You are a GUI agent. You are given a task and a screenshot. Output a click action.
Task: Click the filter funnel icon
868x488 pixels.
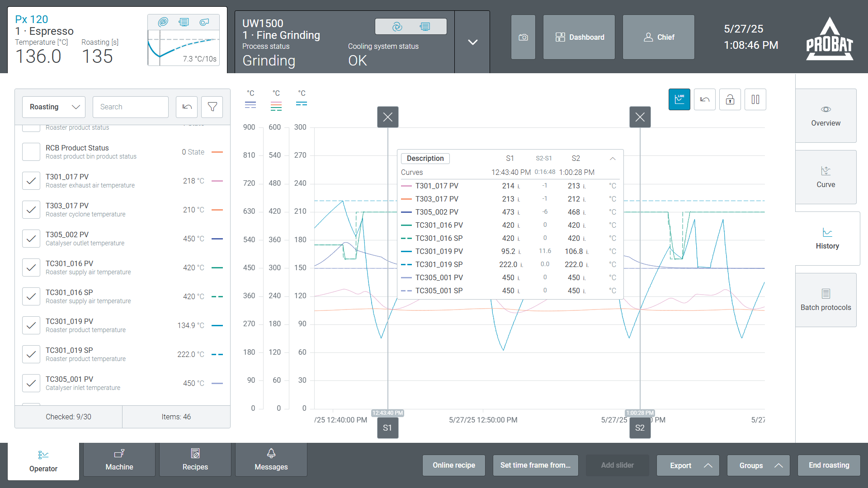212,107
